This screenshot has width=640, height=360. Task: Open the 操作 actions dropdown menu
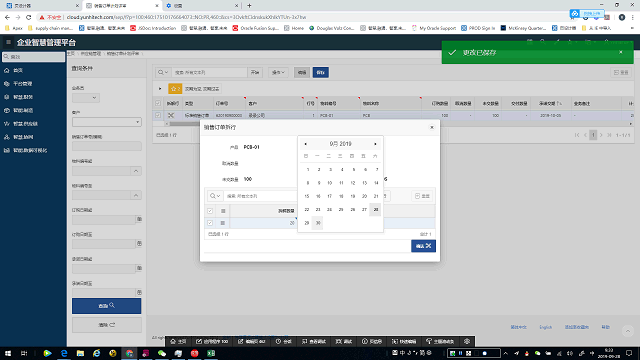click(278, 72)
